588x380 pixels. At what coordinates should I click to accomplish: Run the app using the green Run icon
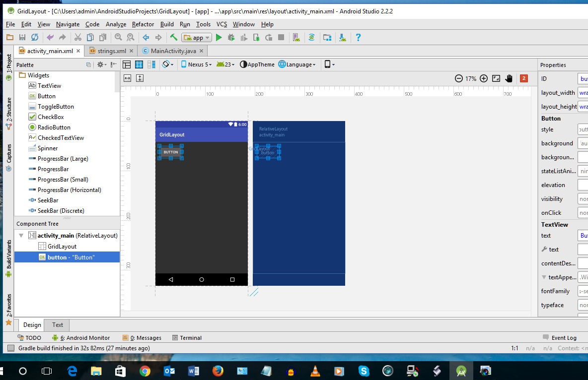[219, 37]
